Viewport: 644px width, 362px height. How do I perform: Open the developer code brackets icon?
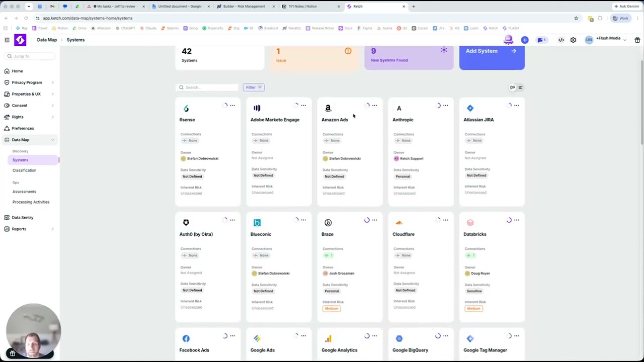tap(561, 40)
